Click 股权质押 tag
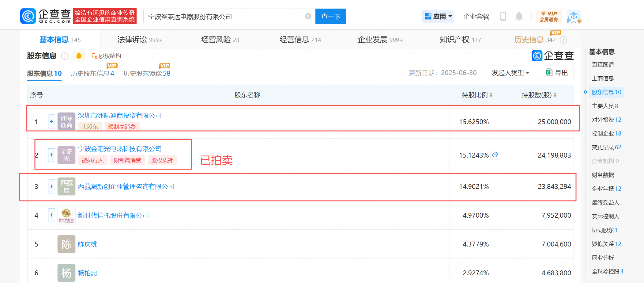Image resolution: width=644 pixels, height=283 pixels. point(162,160)
